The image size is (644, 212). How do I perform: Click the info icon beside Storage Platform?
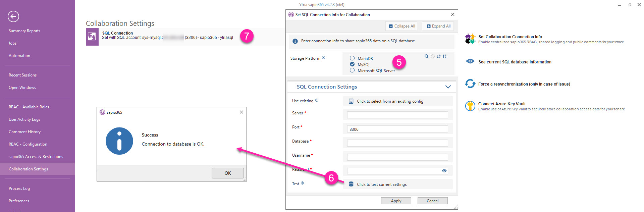pos(324,58)
